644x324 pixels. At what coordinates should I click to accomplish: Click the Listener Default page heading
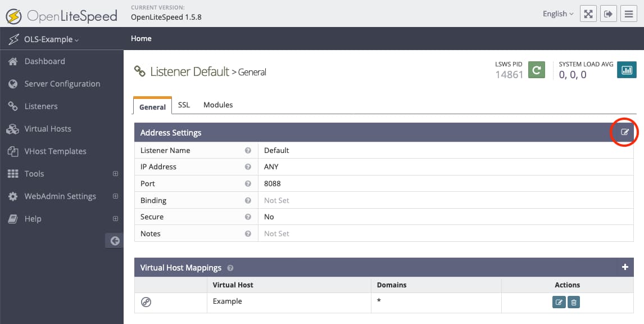[x=190, y=72]
